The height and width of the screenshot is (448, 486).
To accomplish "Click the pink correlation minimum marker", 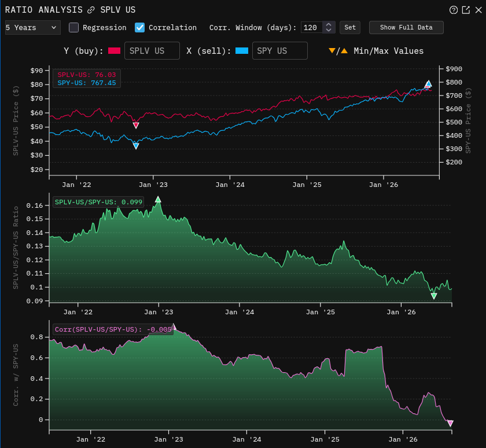I will pyautogui.click(x=450, y=423).
